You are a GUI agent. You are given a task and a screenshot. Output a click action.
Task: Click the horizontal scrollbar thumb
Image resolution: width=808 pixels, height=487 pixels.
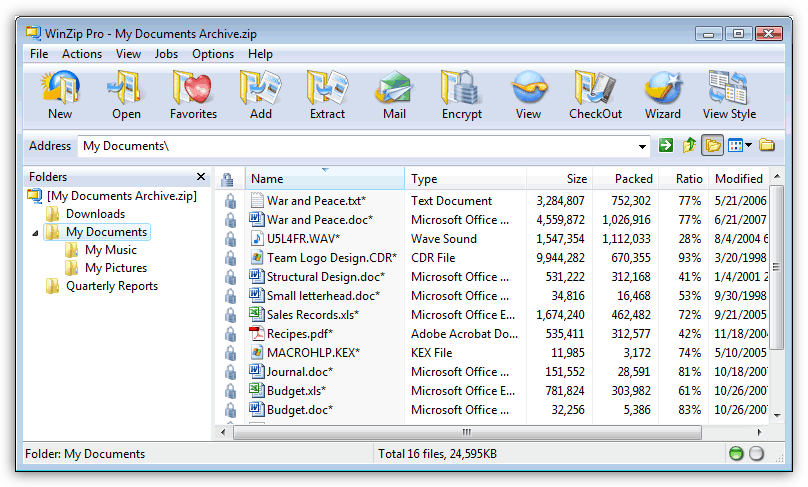tap(467, 432)
